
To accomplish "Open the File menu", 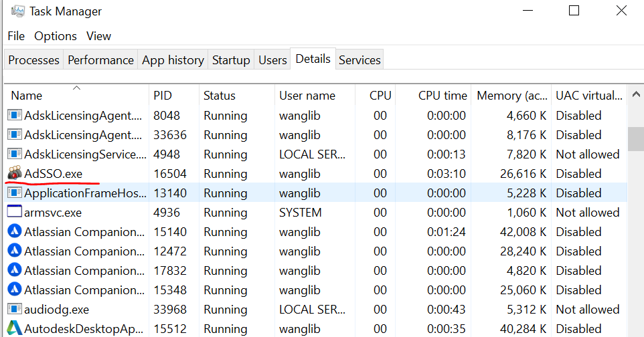I will pos(16,36).
